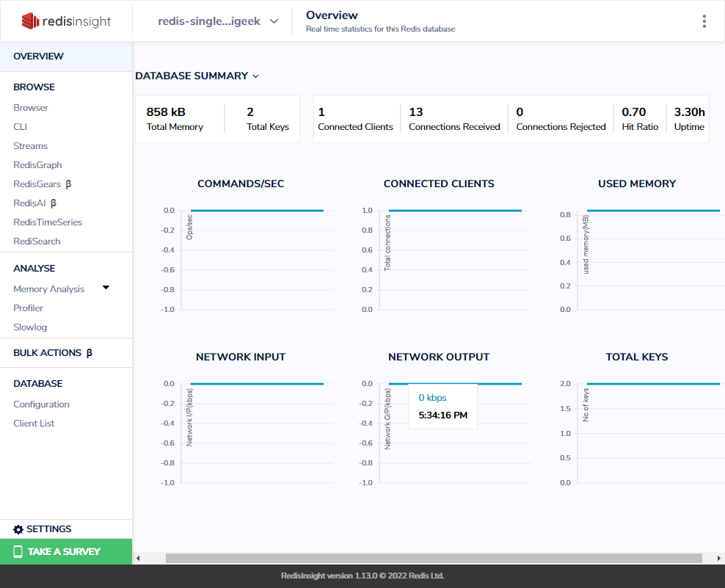
Task: Click Take a Survey button
Action: [x=66, y=551]
